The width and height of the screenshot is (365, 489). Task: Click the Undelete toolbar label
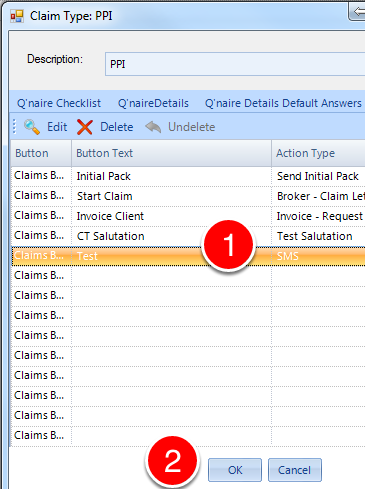pos(191,127)
